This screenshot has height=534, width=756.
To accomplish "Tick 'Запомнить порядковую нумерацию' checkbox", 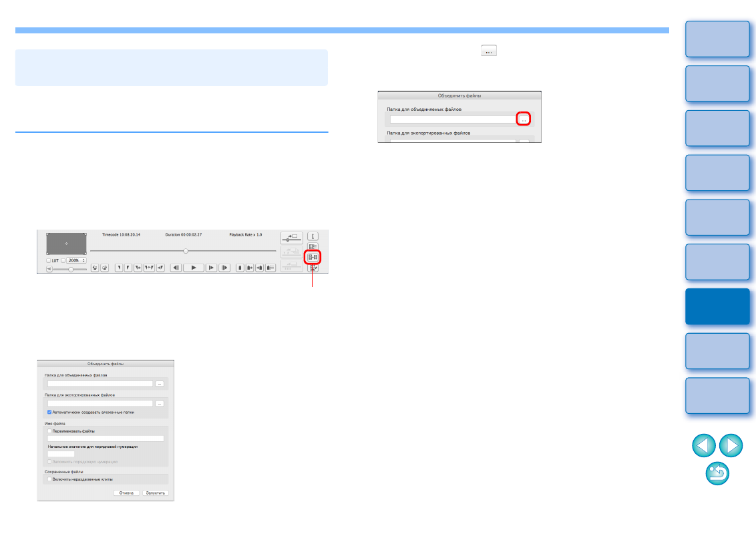I will [49, 462].
